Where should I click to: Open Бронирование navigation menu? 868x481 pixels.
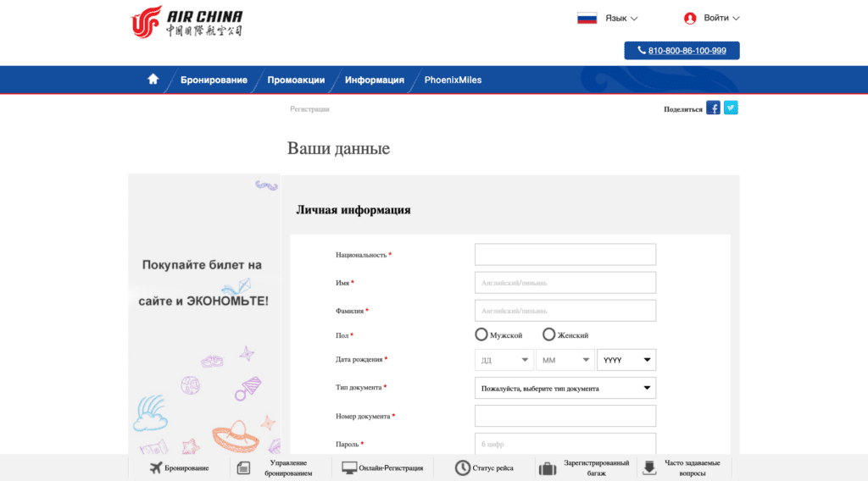214,80
